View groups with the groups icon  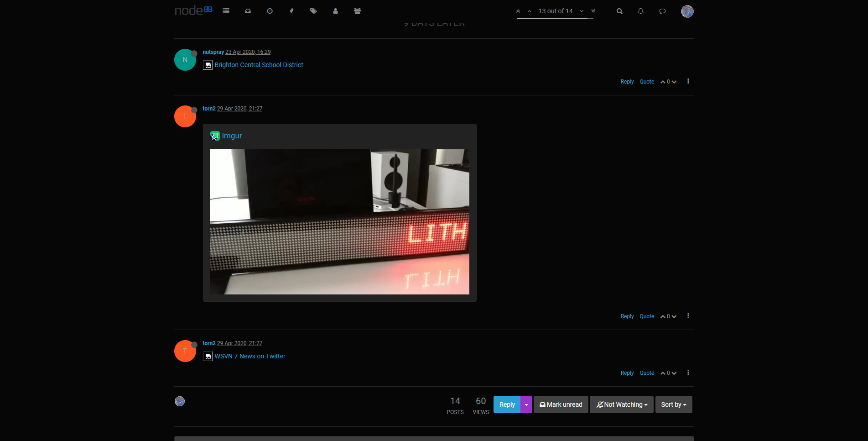tap(357, 11)
